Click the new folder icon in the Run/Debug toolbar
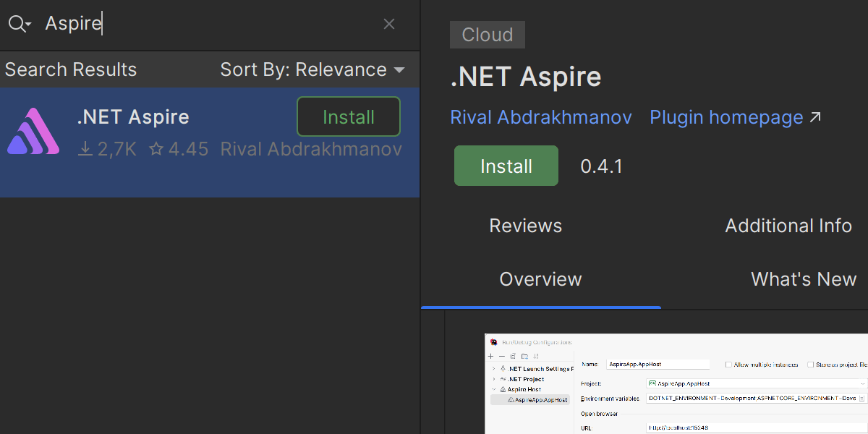The width and height of the screenshot is (868, 434). pyautogui.click(x=524, y=356)
